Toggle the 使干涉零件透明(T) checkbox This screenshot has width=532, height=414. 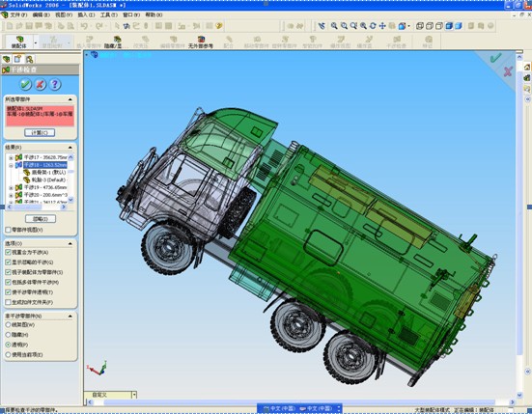[x=8, y=292]
